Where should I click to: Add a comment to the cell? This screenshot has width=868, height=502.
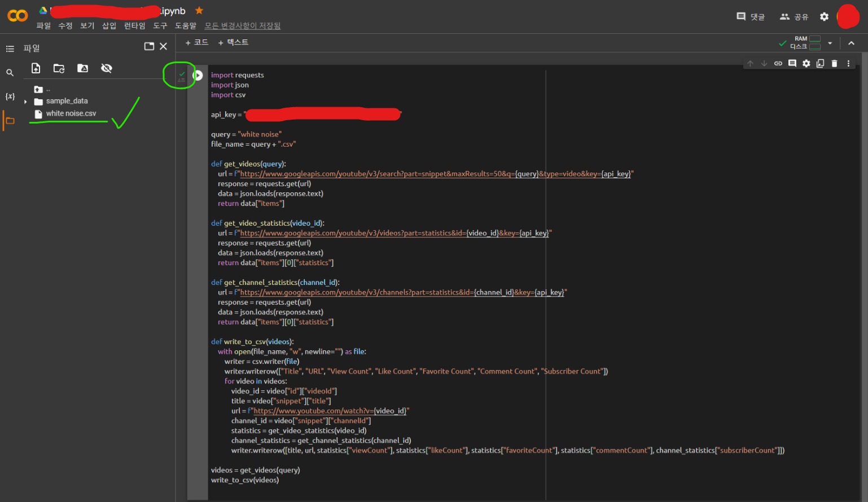(792, 63)
